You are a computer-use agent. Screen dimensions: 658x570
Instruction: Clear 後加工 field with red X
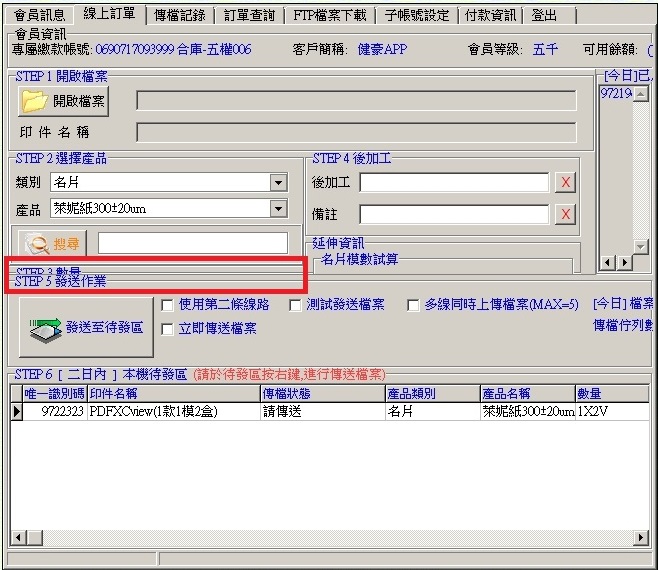[565, 182]
